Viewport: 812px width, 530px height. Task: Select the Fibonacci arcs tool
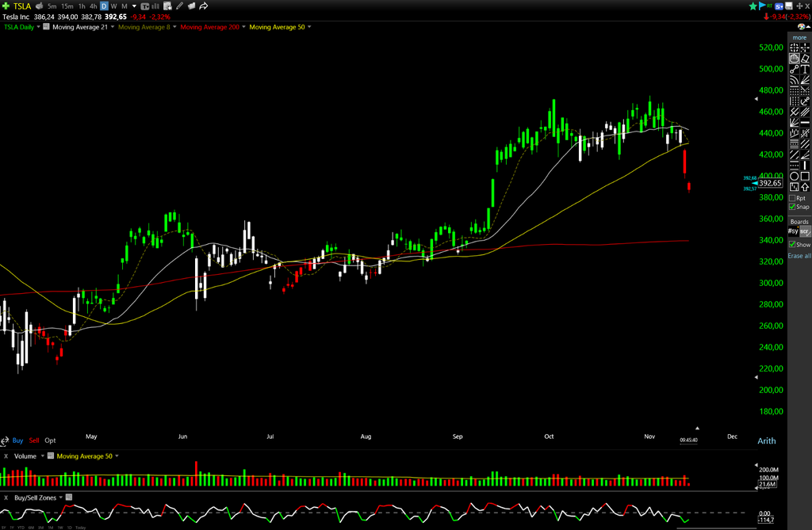click(x=794, y=79)
